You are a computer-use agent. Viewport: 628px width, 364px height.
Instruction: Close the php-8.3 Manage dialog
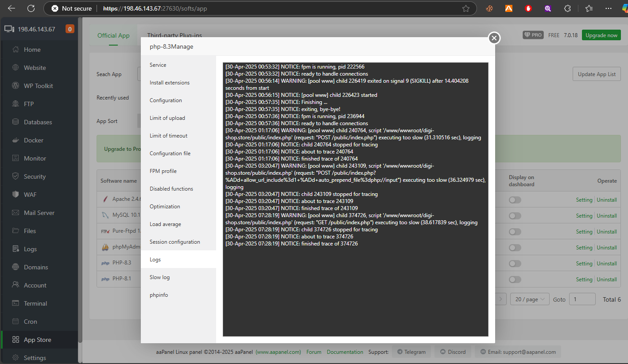point(494,38)
